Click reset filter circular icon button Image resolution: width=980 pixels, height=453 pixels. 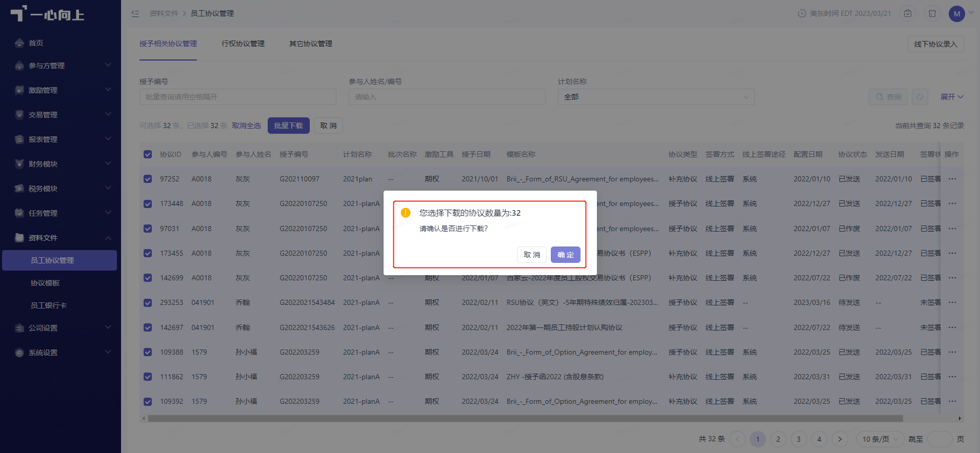click(920, 97)
